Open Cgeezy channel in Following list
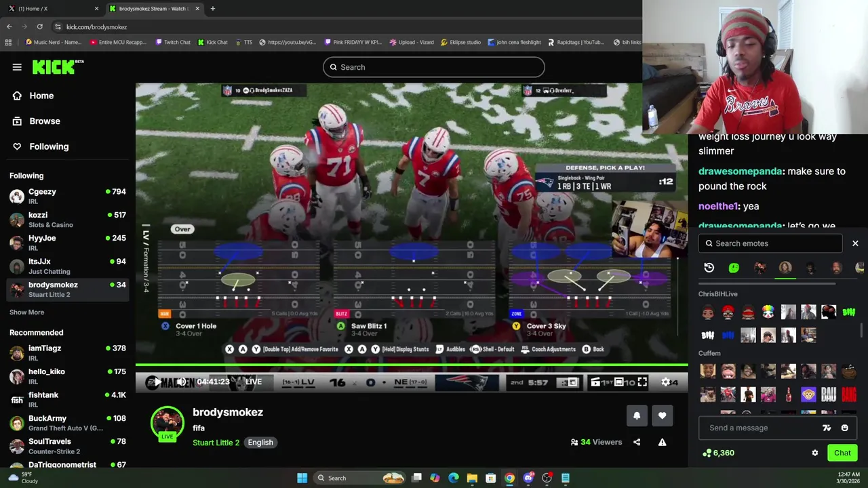868x488 pixels. tap(68, 196)
